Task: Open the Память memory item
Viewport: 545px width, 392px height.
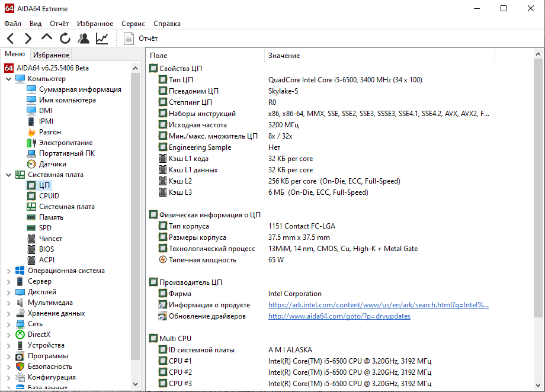Action: coord(51,217)
